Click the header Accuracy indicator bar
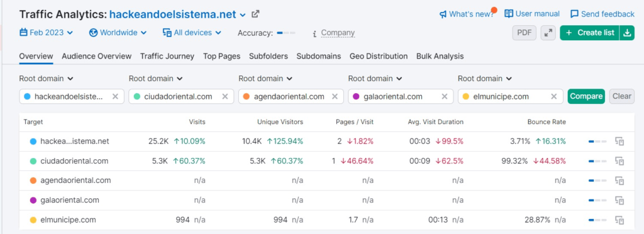Viewport: 644px width, 234px height. coord(286,33)
